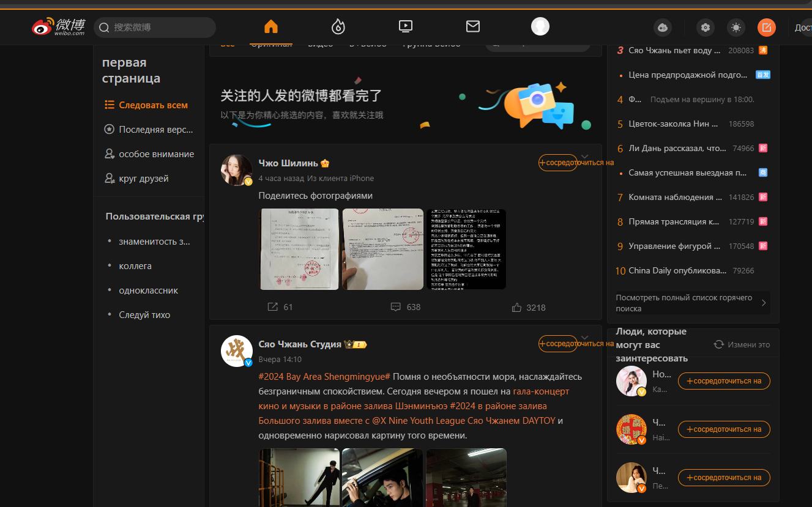Follow Чжо Шилинь with the follow button
This screenshot has width=812, height=507.
point(557,163)
